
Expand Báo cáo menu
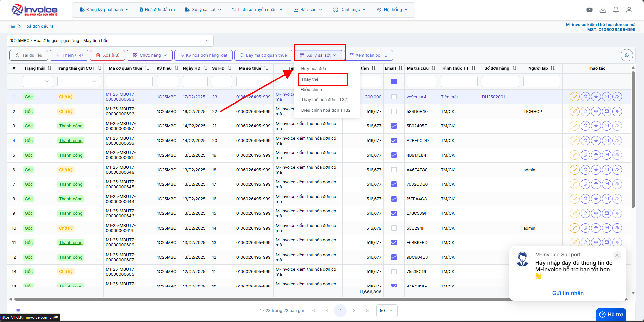[x=308, y=10]
